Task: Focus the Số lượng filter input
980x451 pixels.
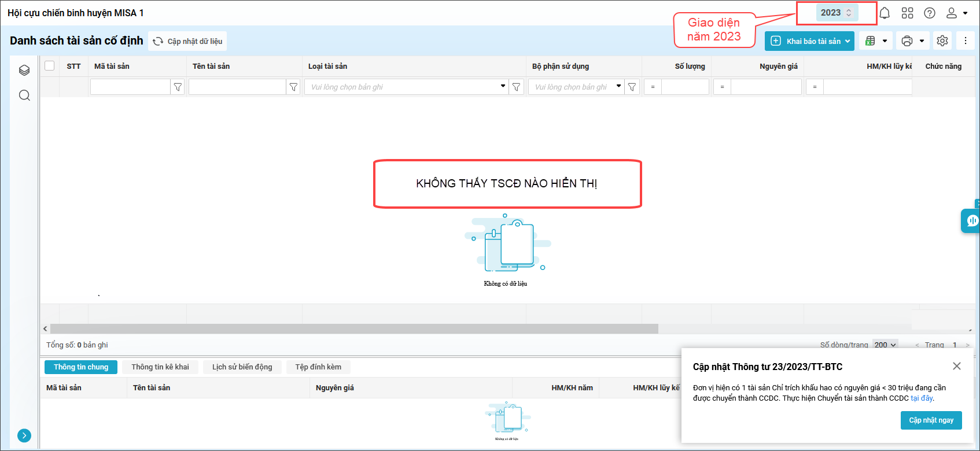Action: pyautogui.click(x=685, y=87)
